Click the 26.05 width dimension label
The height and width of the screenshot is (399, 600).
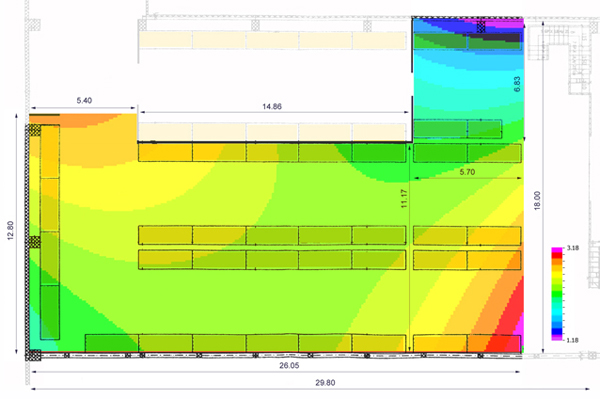pos(289,365)
